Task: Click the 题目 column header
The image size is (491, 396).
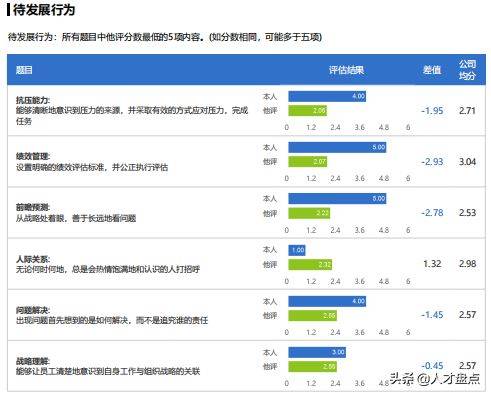Action: pyautogui.click(x=24, y=70)
